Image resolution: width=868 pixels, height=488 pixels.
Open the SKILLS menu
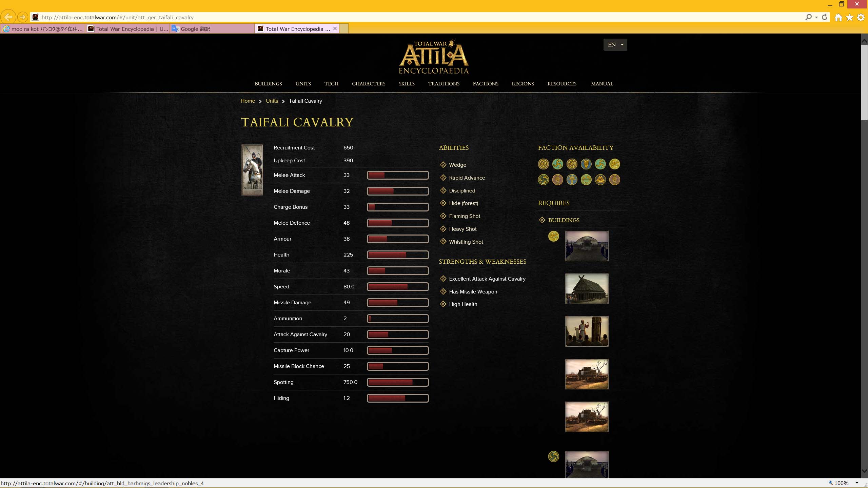tap(407, 84)
